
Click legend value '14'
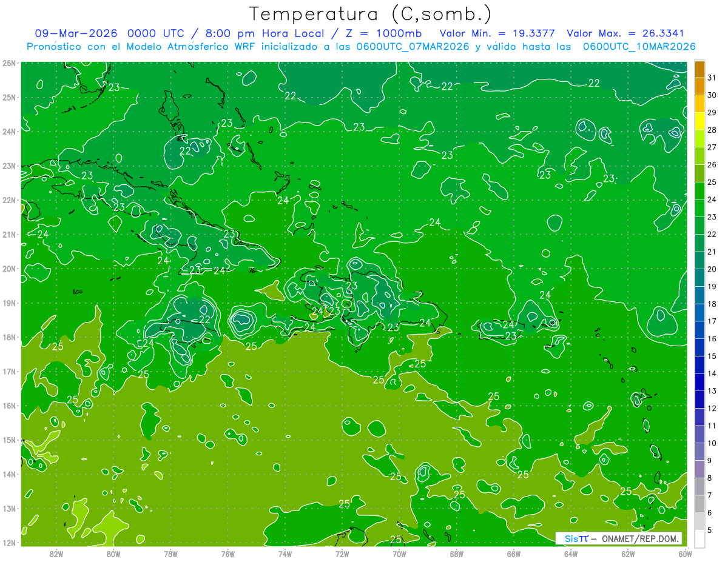point(712,373)
